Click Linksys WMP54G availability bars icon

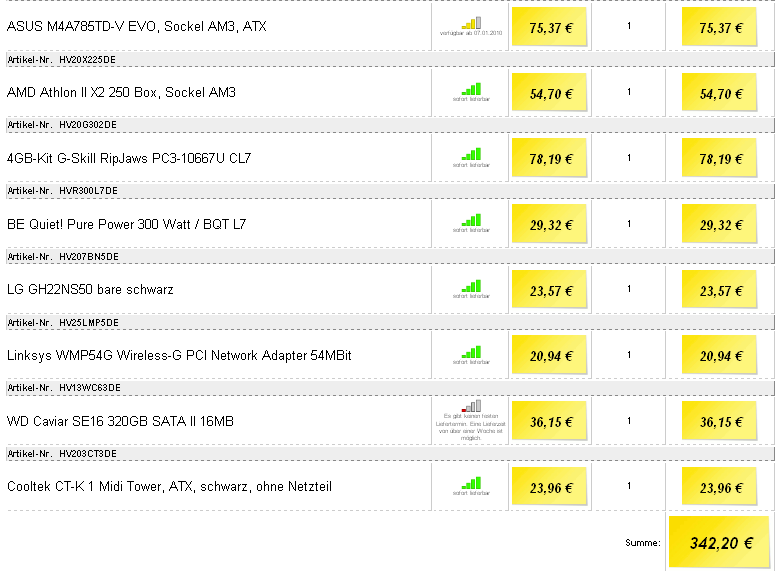pos(471,352)
